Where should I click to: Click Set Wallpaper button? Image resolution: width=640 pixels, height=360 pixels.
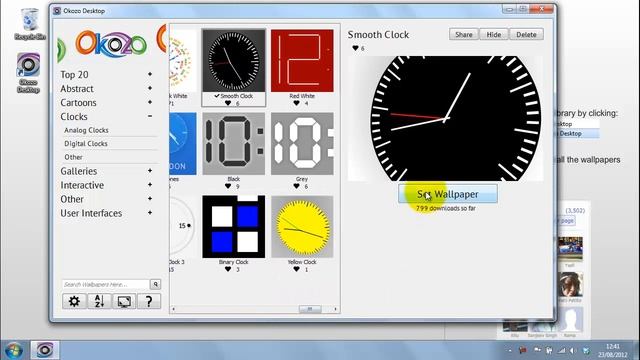(448, 194)
